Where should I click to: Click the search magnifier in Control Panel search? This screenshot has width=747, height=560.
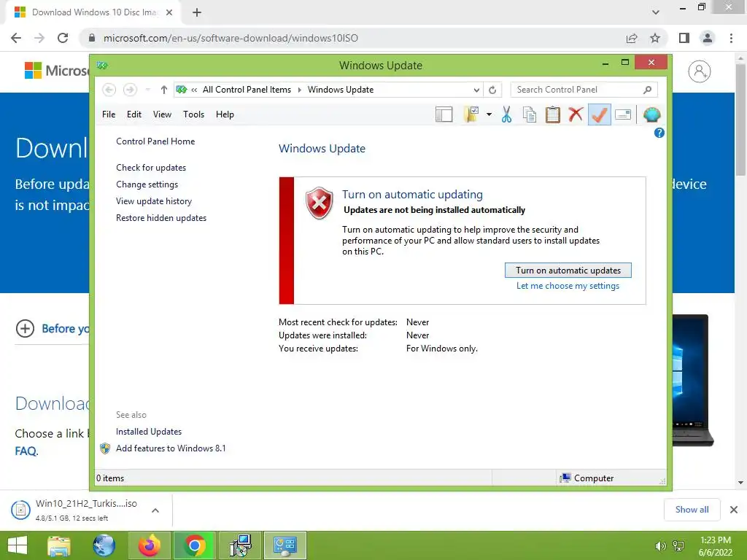coord(648,90)
